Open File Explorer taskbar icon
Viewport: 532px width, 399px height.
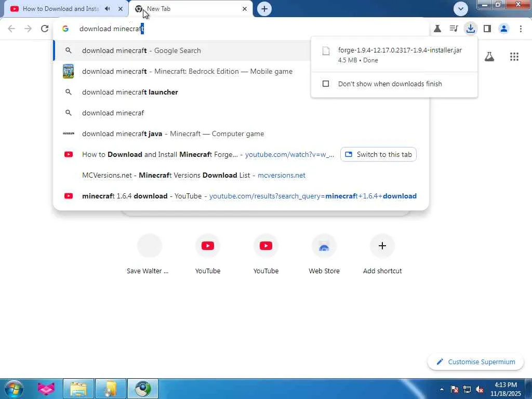[78, 389]
